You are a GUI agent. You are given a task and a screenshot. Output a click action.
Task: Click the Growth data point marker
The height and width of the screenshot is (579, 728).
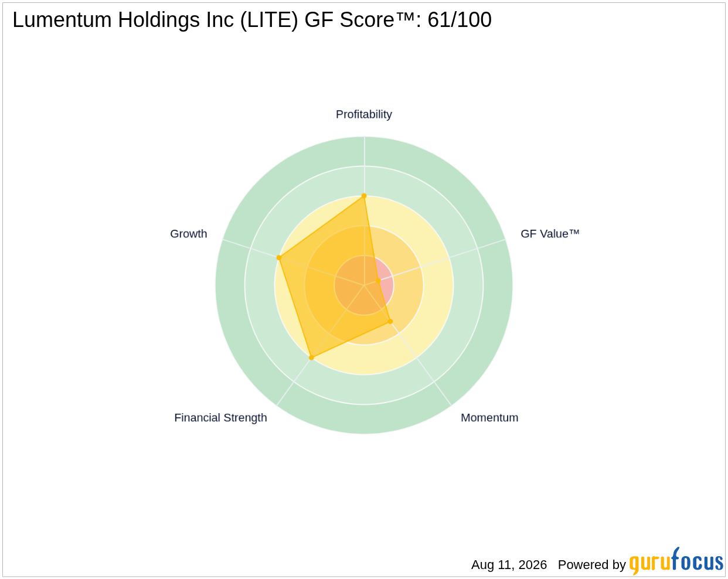[x=279, y=257]
